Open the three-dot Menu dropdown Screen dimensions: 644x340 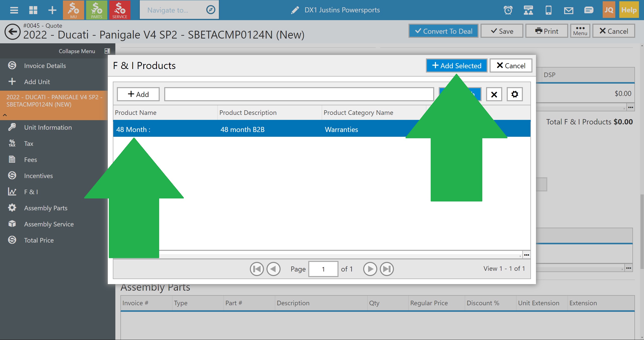tap(580, 31)
